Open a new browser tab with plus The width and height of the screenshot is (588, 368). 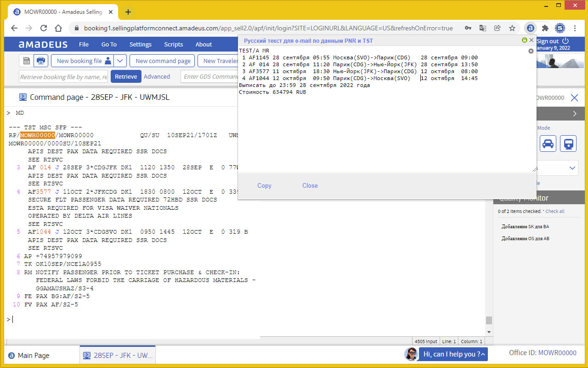pos(128,12)
